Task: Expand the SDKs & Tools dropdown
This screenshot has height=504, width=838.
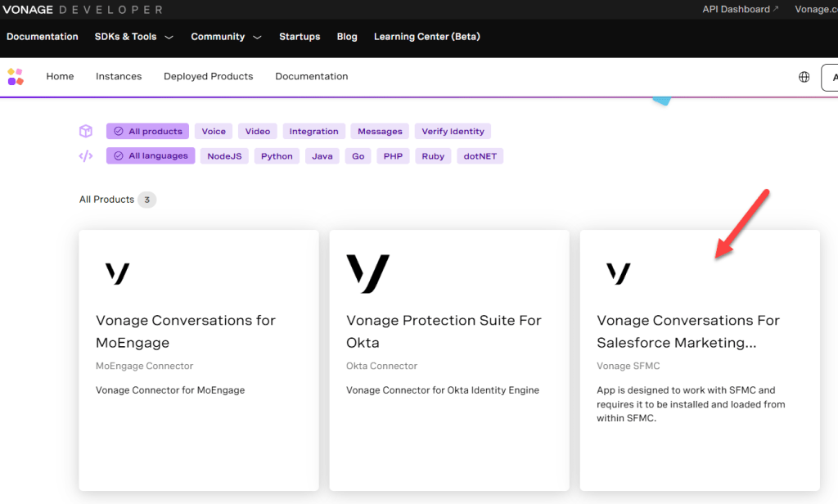Action: click(134, 37)
